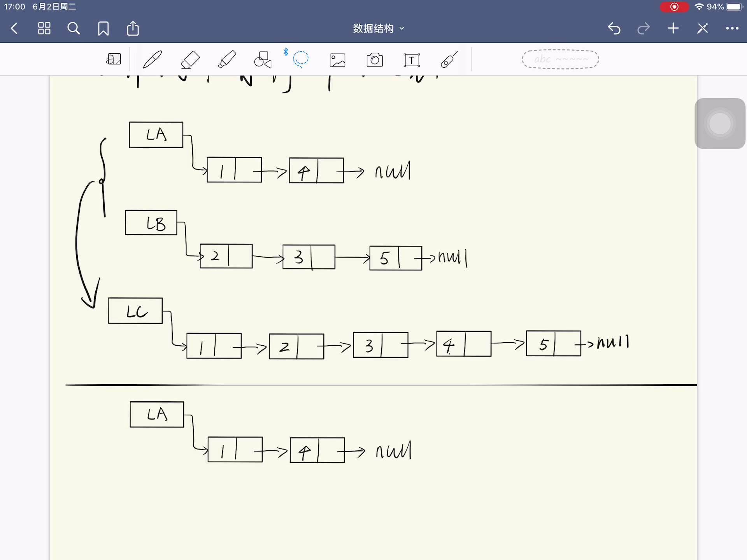The height and width of the screenshot is (560, 747).
Task: Open the three-dot more options menu
Action: [x=732, y=28]
